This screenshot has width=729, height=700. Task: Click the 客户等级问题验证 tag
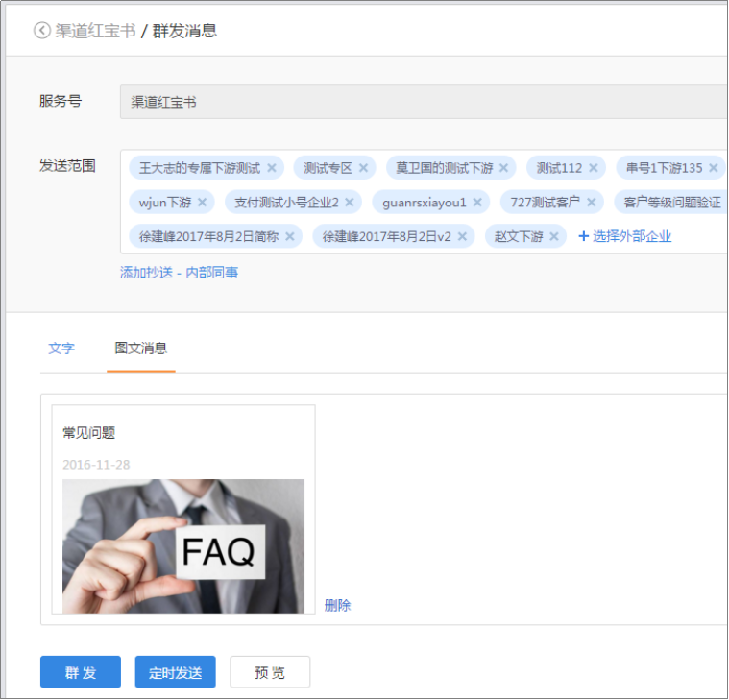[x=671, y=203]
